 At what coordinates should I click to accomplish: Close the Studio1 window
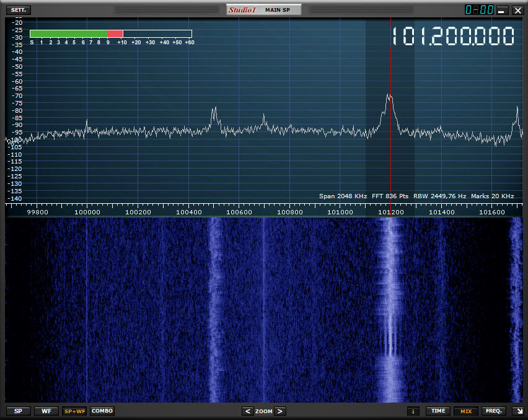518,11
